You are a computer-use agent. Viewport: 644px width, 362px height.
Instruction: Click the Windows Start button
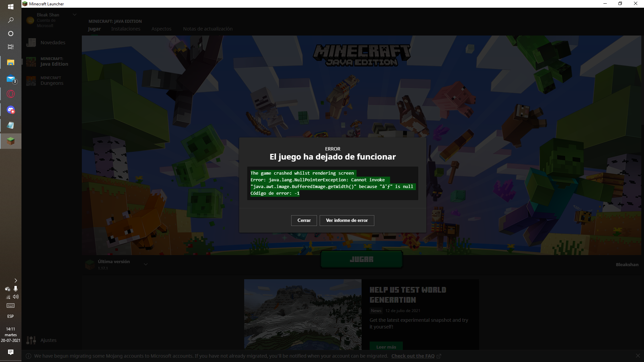11,7
